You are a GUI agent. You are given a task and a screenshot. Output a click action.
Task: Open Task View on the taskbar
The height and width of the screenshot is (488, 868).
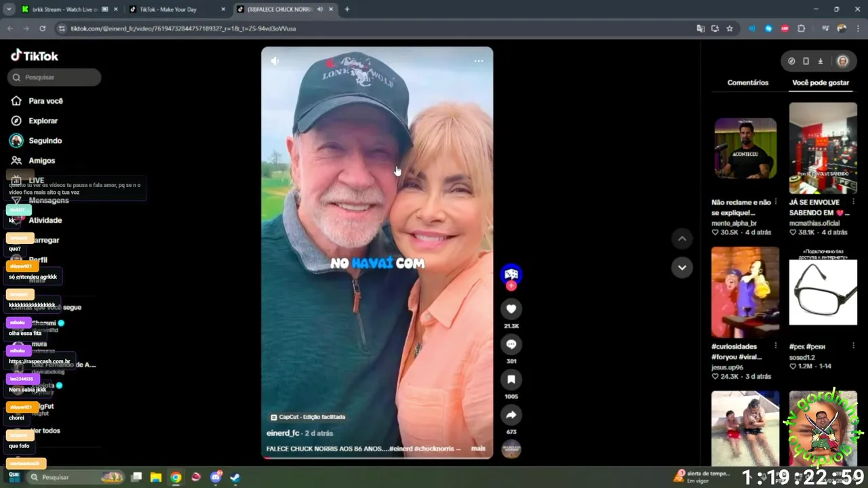click(136, 477)
